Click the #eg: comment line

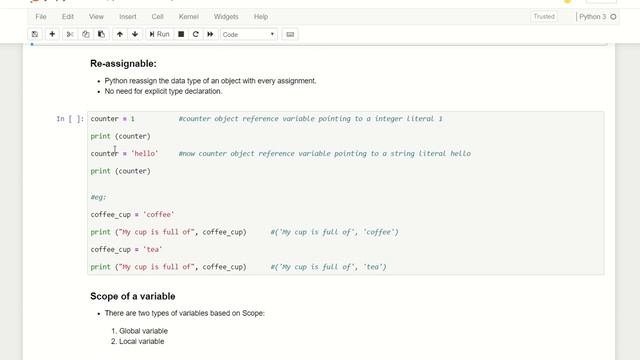(x=98, y=197)
